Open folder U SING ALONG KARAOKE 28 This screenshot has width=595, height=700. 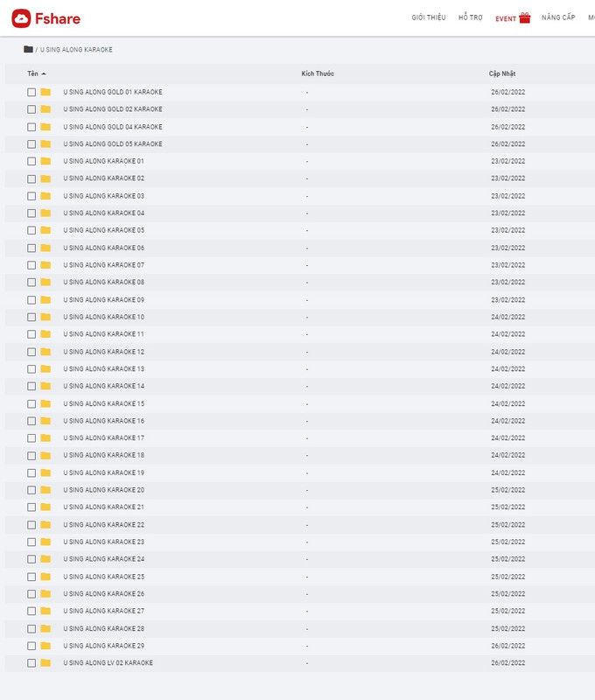pos(103,628)
